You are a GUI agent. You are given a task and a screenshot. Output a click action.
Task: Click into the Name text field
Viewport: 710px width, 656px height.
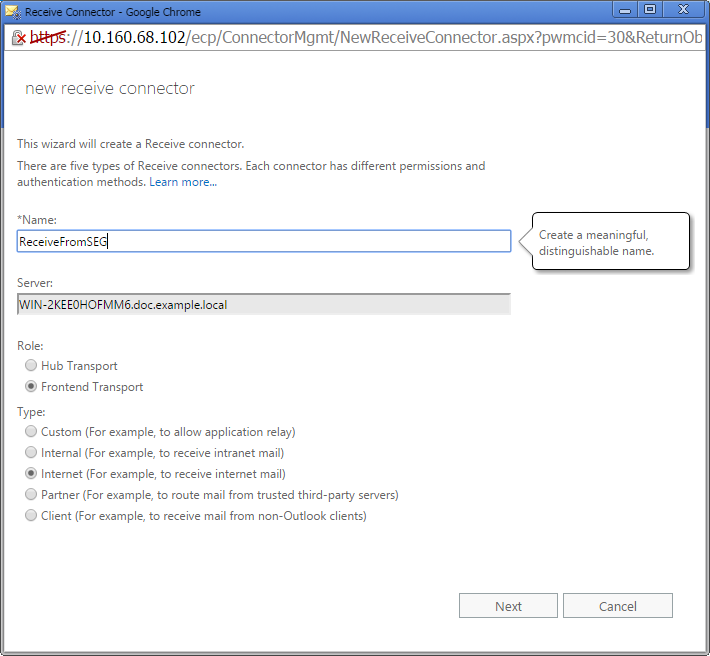coord(264,241)
